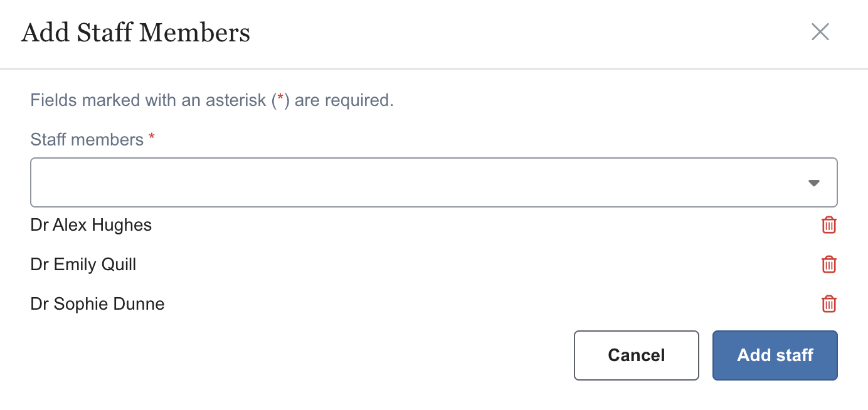
Task: Select Dr Sophie Dunne's name text
Action: click(97, 304)
